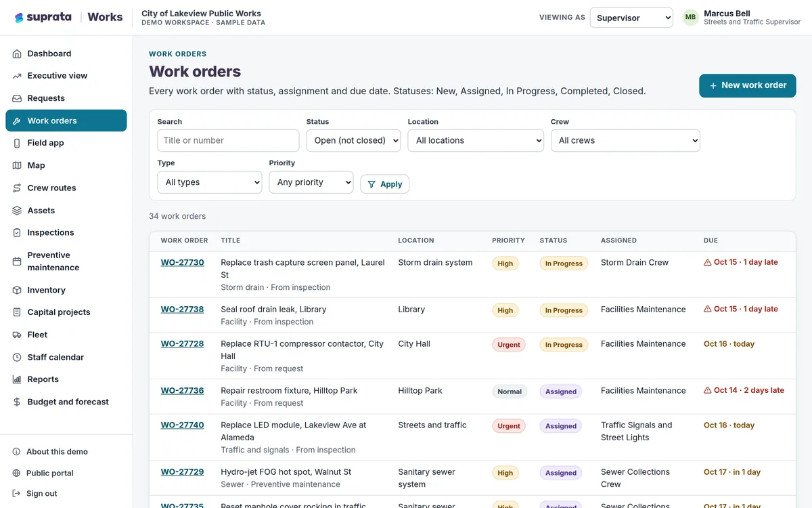The height and width of the screenshot is (508, 812).
Task: Click the Dashboard house icon in sidebar
Action: coord(17,54)
